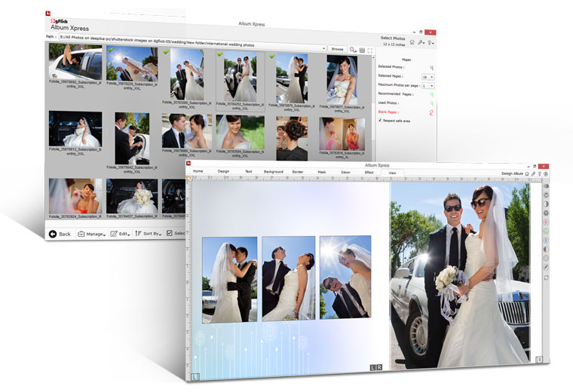This screenshot has width=573, height=392.
Task: Deselect the checked kissing couple thumbnail
Action: 292,78
